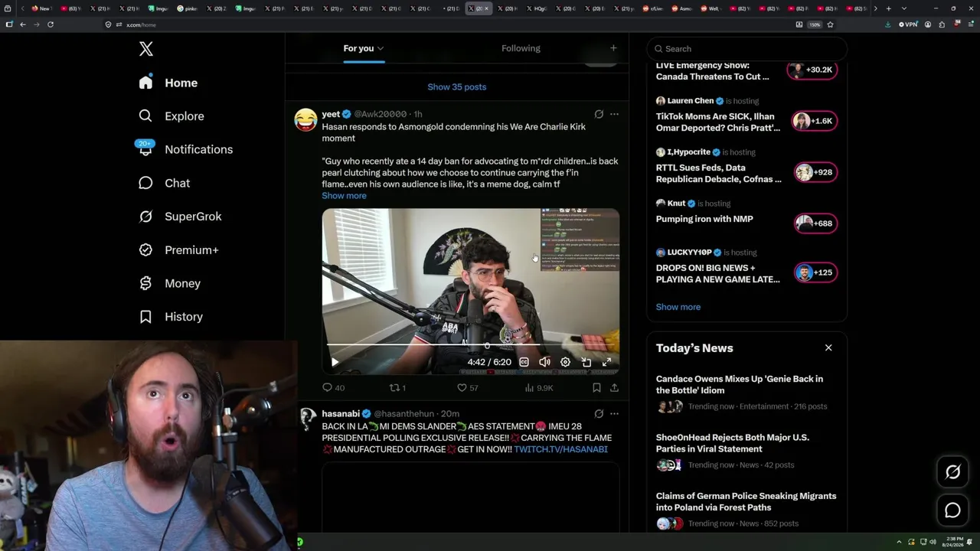Click the X logo in the sidebar
Screen dimensions: 980x551
(146, 49)
